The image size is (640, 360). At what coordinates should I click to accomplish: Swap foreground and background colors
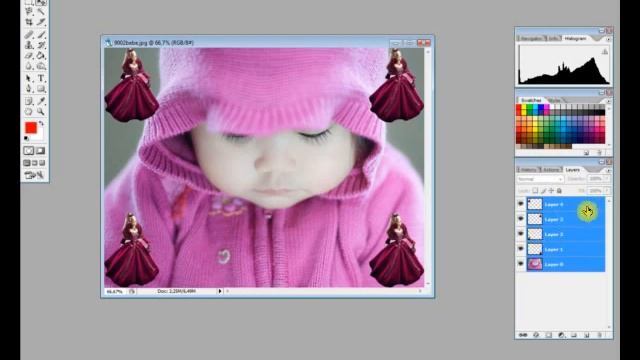[x=41, y=123]
